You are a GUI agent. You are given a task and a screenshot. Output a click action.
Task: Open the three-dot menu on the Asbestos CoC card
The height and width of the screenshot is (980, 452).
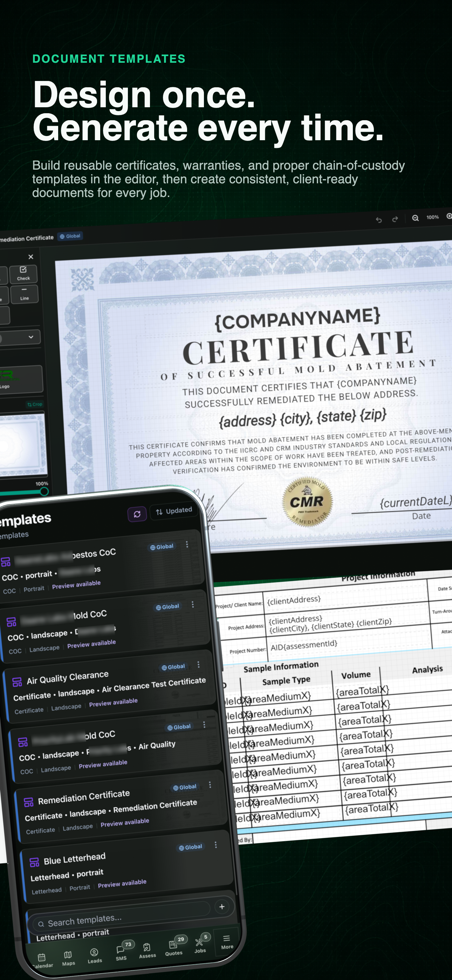point(187,544)
